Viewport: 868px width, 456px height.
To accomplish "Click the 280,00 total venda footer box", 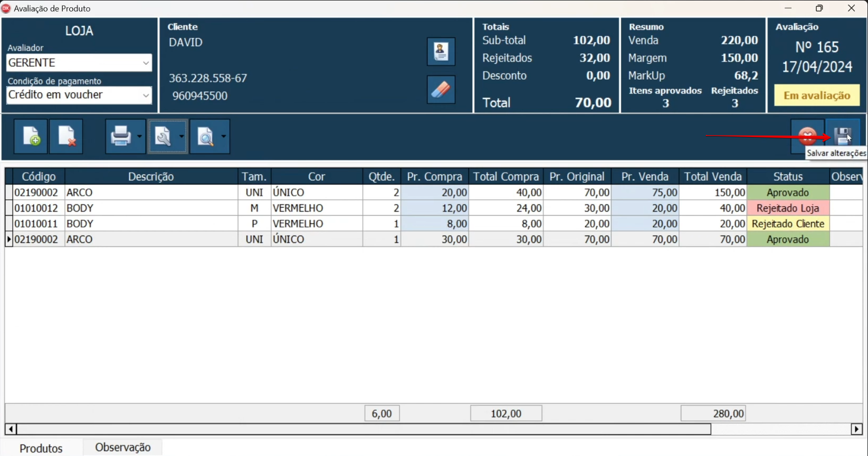I will click(713, 413).
